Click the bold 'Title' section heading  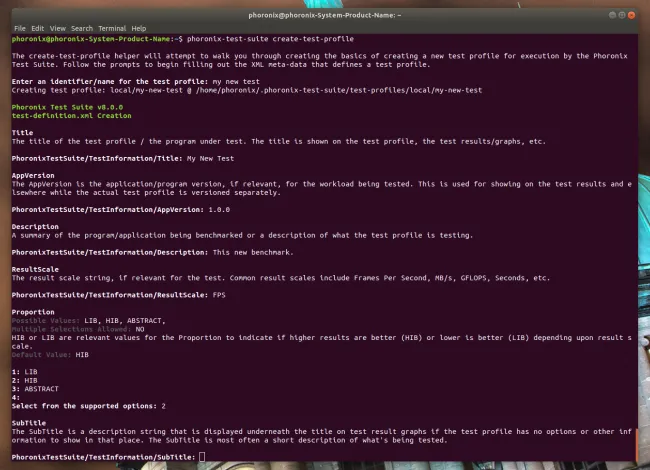[x=22, y=133]
